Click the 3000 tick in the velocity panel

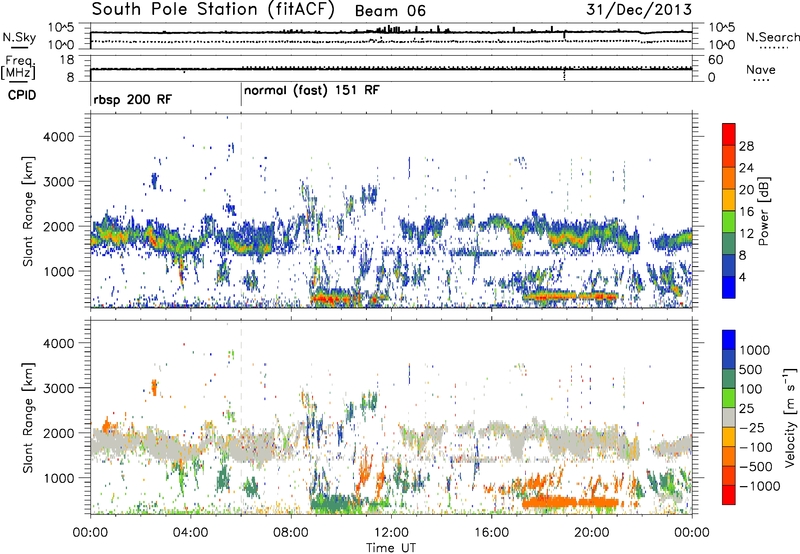click(x=59, y=388)
